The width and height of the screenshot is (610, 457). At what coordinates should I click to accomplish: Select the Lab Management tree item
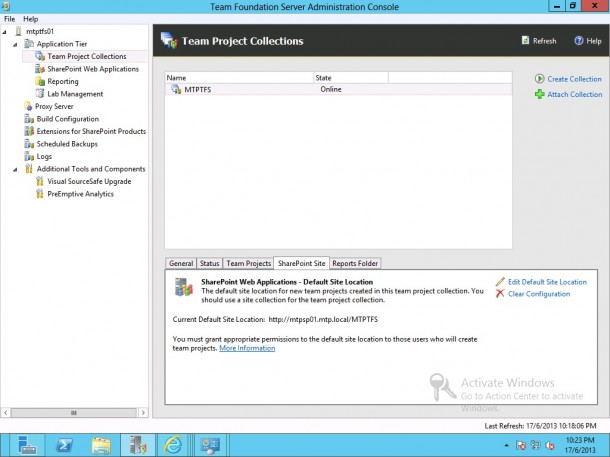pyautogui.click(x=75, y=94)
